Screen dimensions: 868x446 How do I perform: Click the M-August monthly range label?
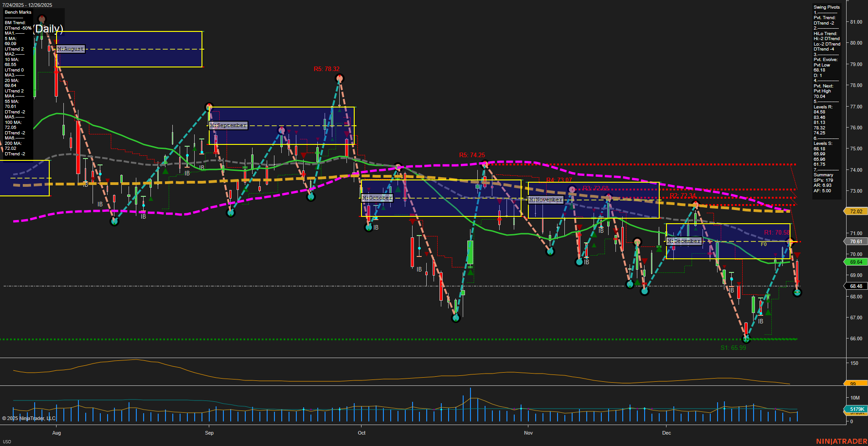69,49
